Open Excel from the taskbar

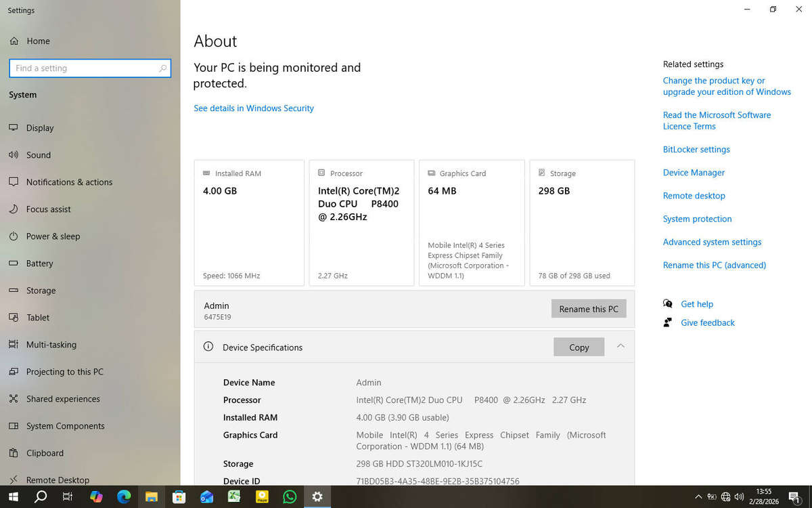234,496
